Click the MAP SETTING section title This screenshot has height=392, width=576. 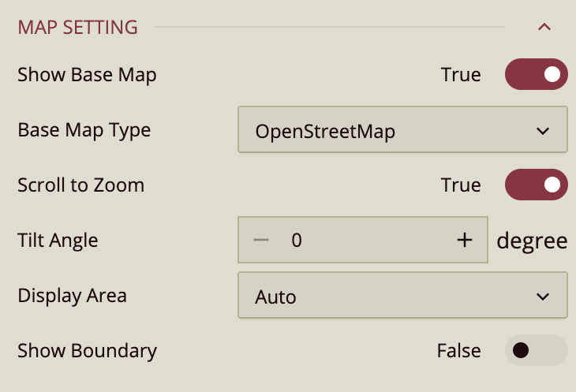pyautogui.click(x=77, y=28)
